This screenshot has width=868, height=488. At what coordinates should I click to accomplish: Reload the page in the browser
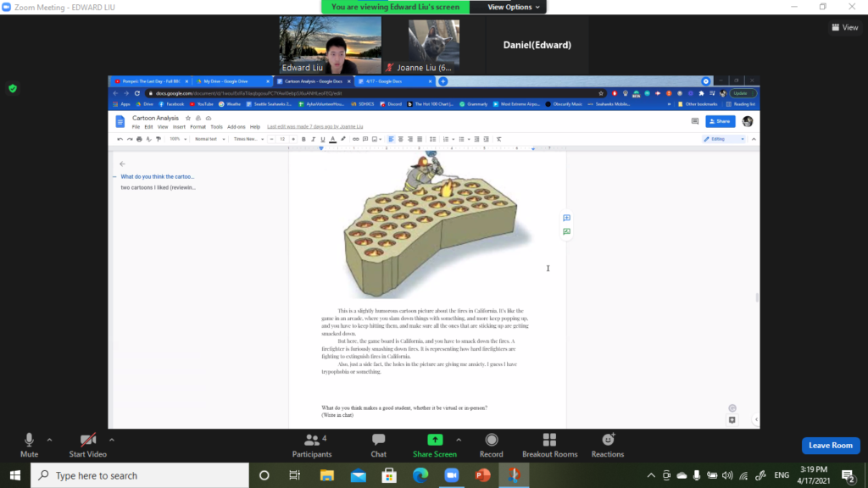[137, 93]
